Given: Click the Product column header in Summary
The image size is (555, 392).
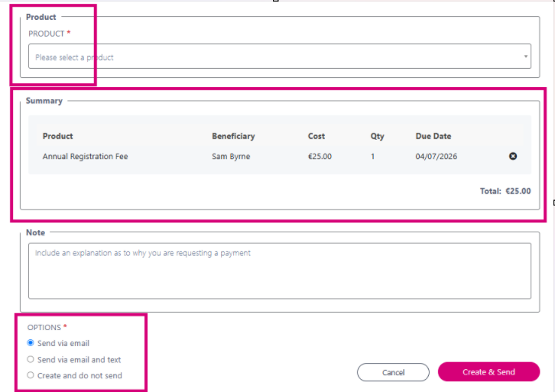Looking at the screenshot, I should pyautogui.click(x=57, y=136).
